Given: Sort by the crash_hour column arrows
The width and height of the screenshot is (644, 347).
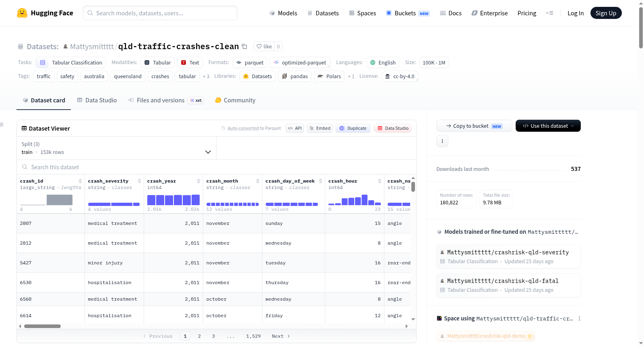Looking at the screenshot, I should [380, 181].
